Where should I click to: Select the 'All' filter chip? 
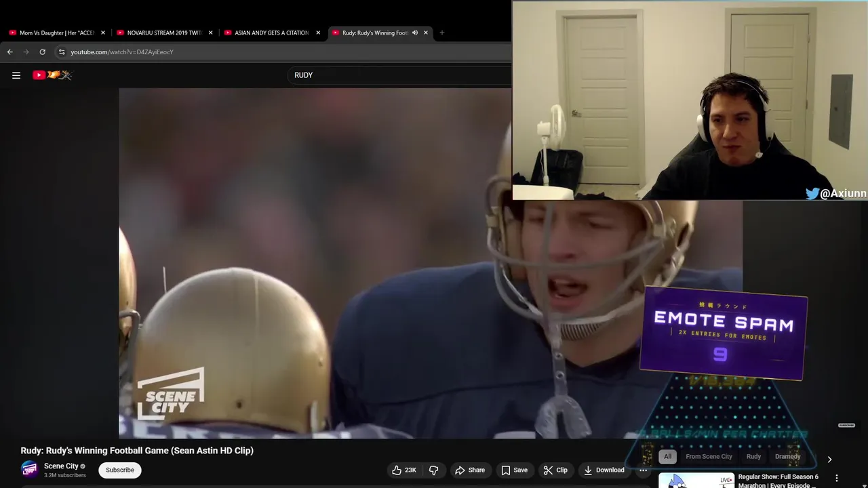coord(667,456)
